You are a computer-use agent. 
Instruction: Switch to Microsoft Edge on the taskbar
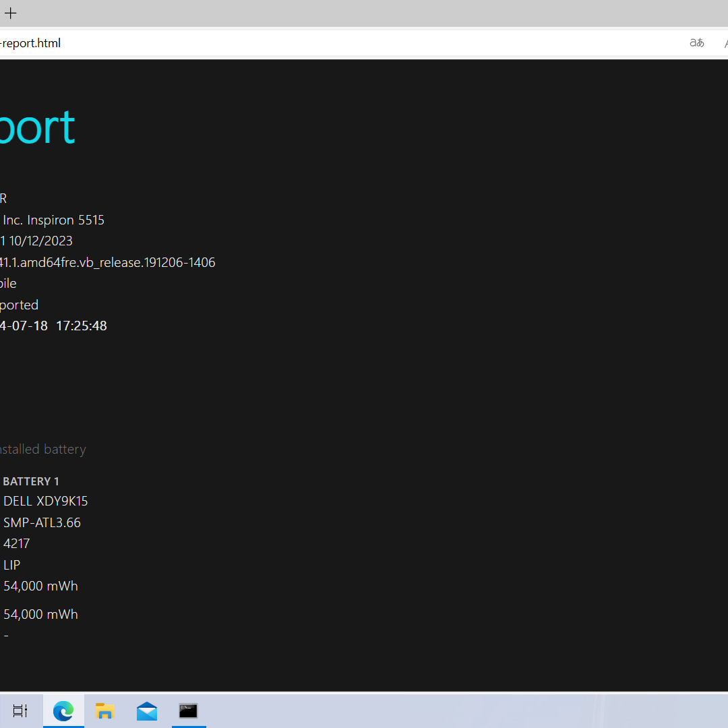click(x=63, y=710)
